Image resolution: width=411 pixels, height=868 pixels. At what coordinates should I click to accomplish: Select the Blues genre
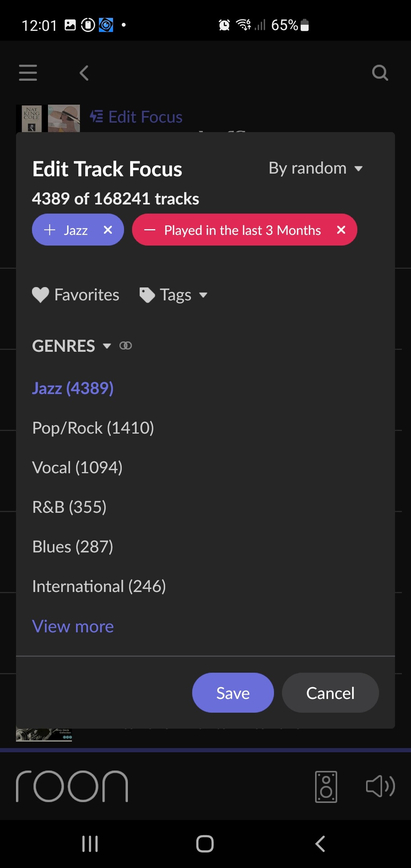tap(73, 547)
